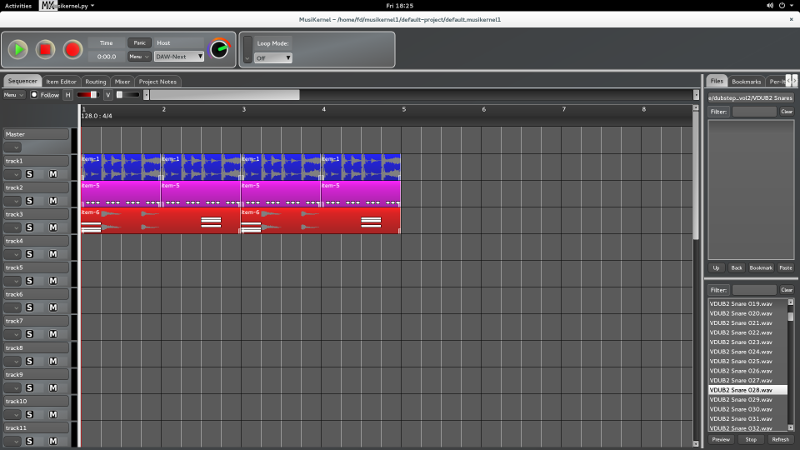
Task: Open the transport Menu dropdown
Action: 139,57
